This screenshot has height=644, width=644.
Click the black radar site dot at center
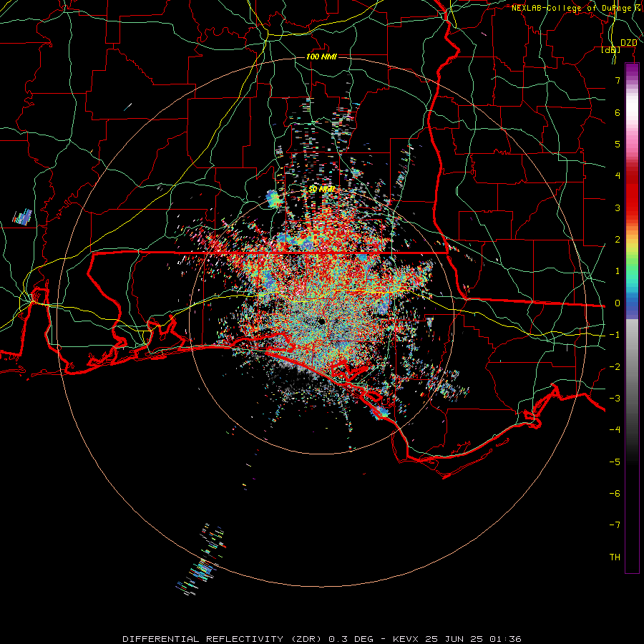[x=321, y=321]
